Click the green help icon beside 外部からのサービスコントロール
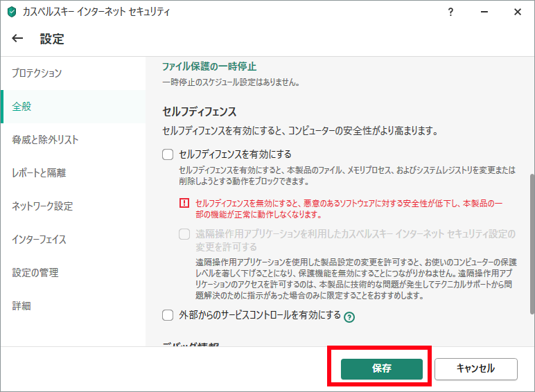Screen dimensions: 535x392 click(x=349, y=317)
